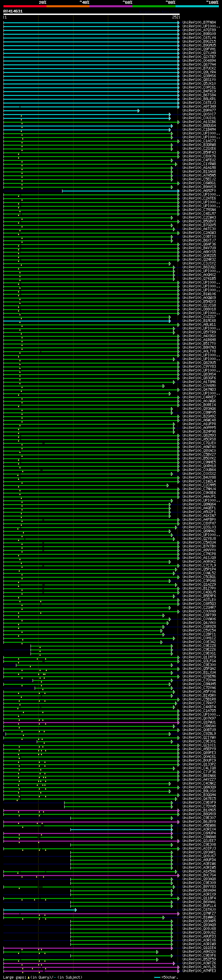The image size is (222, 980).
Task: Open the UniRef100_Q9FVH1 entry
Action: pos(199,49)
